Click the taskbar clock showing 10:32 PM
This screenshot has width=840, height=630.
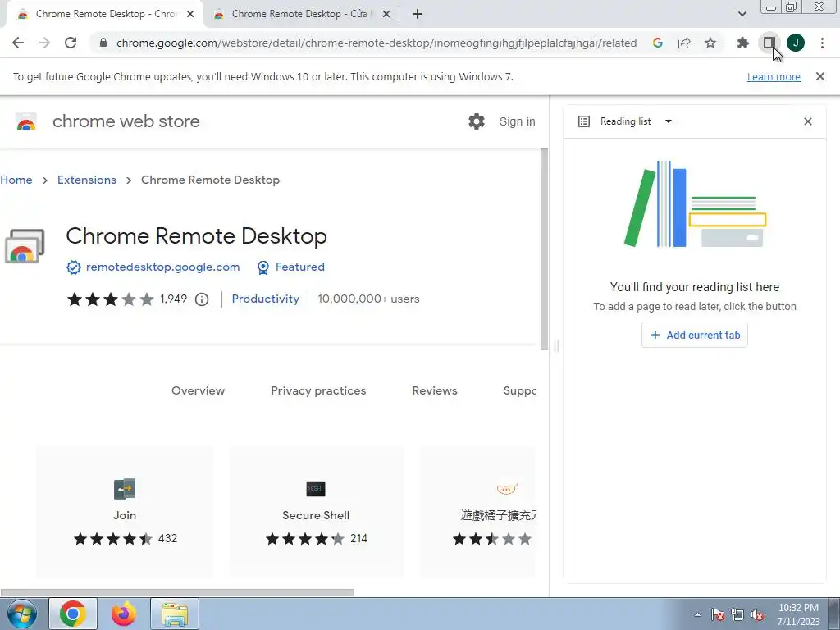pyautogui.click(x=799, y=614)
